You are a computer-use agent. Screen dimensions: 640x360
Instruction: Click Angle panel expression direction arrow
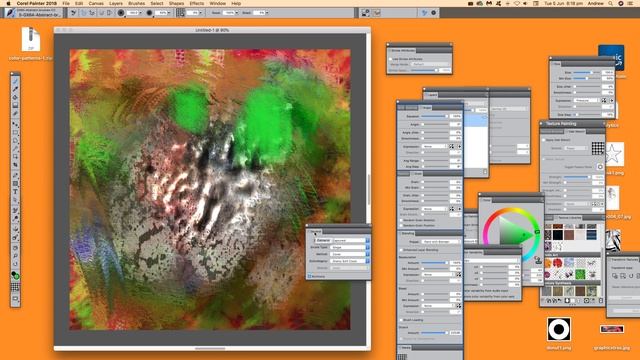point(459,146)
